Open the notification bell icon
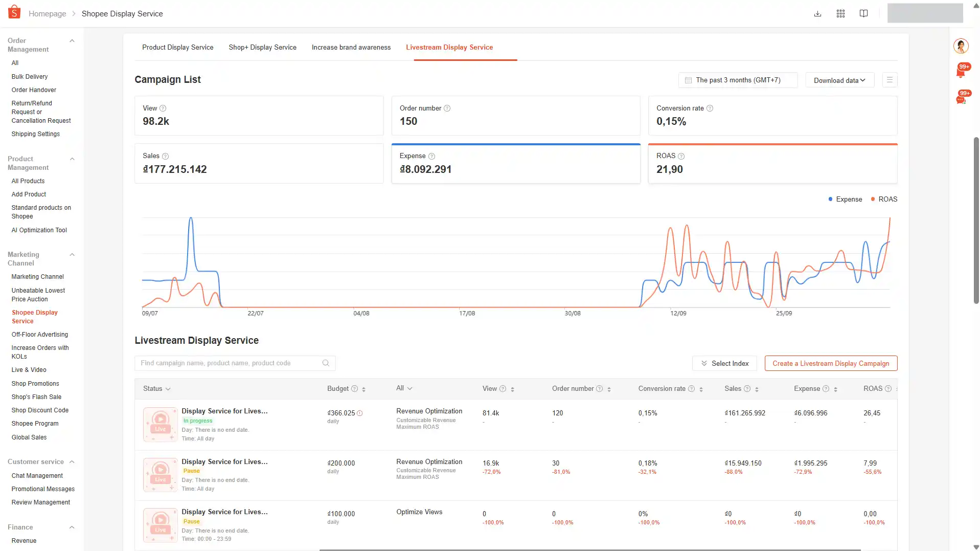The image size is (980, 551). pos(961,73)
